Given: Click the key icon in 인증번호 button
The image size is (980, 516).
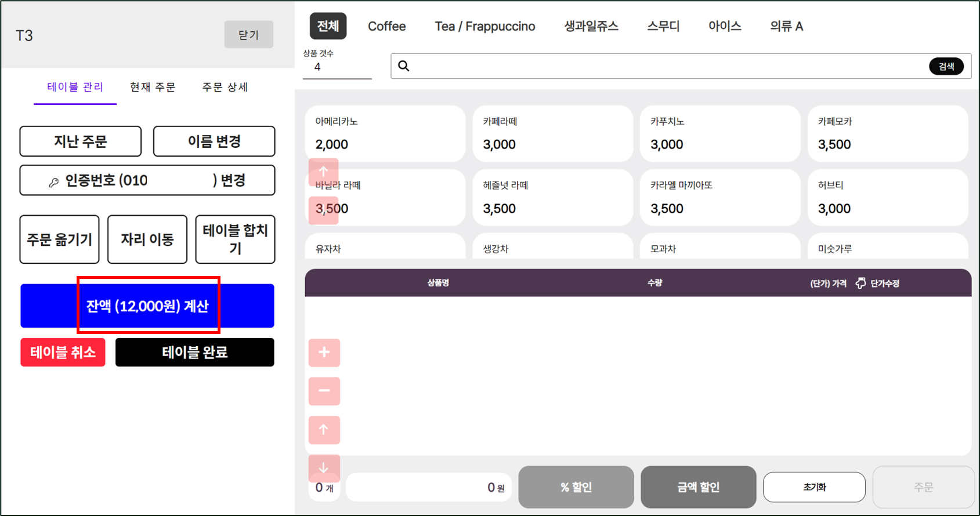Looking at the screenshot, I should (54, 182).
